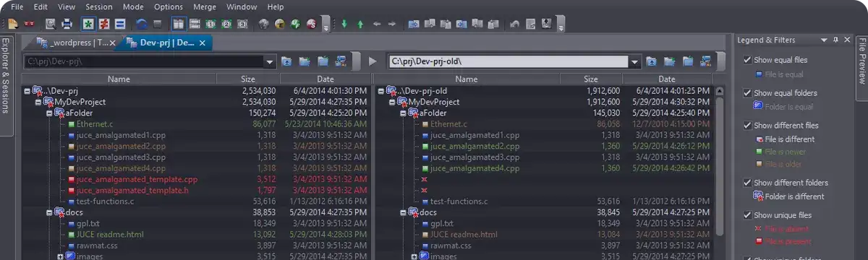868x260 pixels.
Task: Click the gray globe icon
Action: 264,24
